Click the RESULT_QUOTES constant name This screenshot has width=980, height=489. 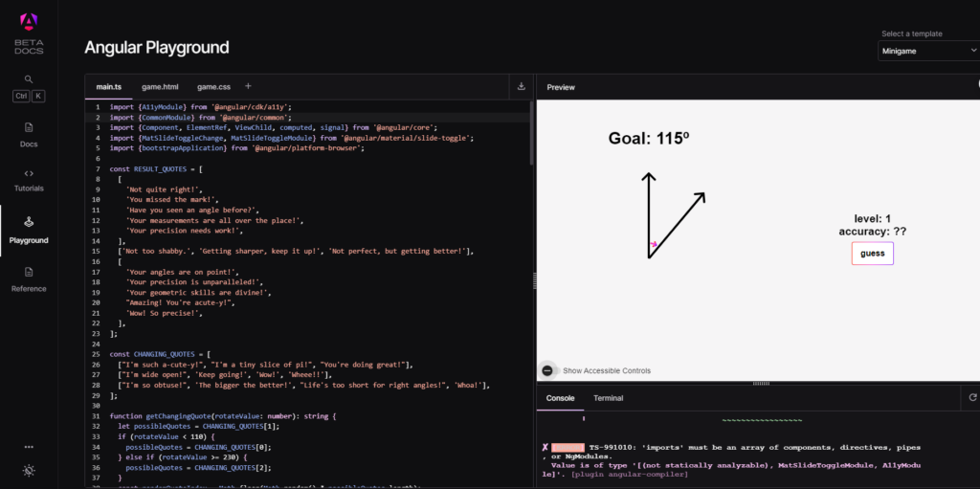click(x=159, y=168)
